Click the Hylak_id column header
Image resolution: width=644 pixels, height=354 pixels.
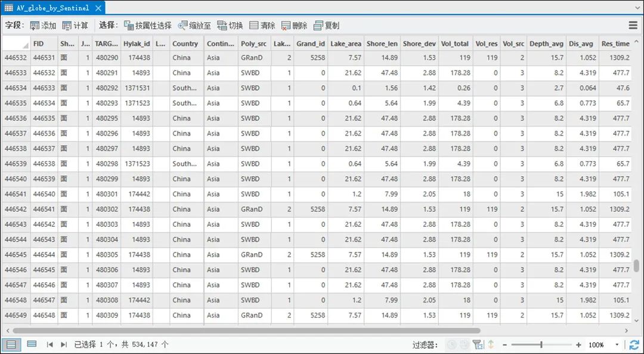pos(137,44)
